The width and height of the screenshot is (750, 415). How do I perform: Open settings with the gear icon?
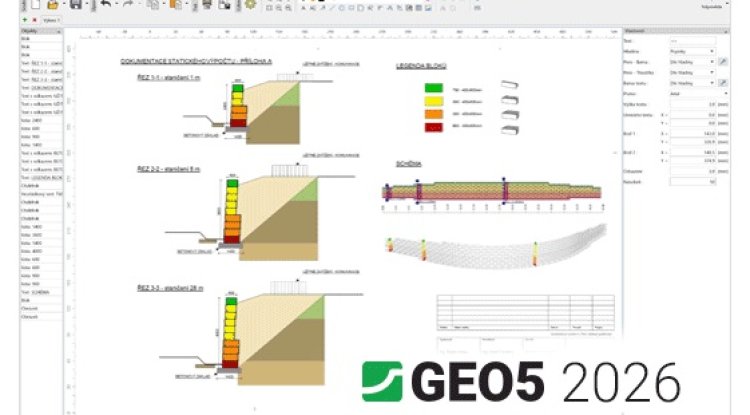pyautogui.click(x=250, y=5)
